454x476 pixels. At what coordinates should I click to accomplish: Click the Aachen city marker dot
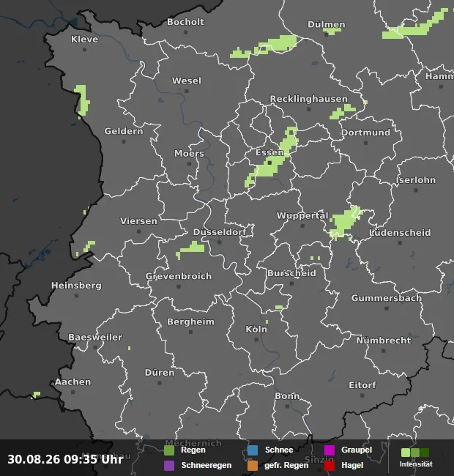[x=72, y=392]
